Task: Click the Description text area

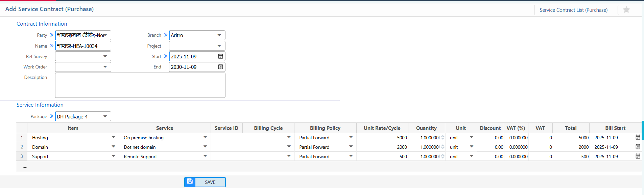Action: click(140, 85)
